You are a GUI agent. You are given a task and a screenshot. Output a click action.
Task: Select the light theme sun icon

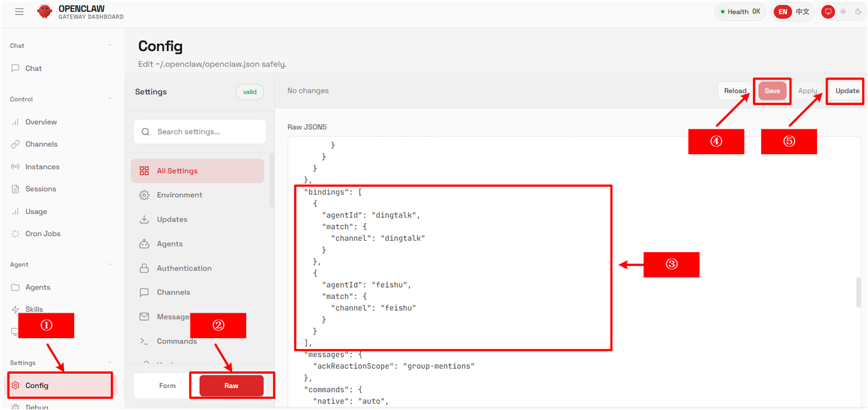pos(843,12)
